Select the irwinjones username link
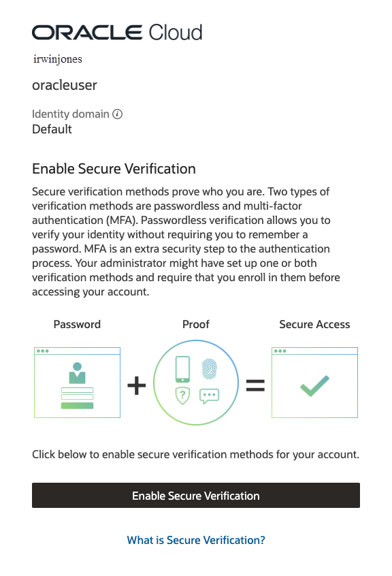The image size is (392, 576). tap(56, 59)
